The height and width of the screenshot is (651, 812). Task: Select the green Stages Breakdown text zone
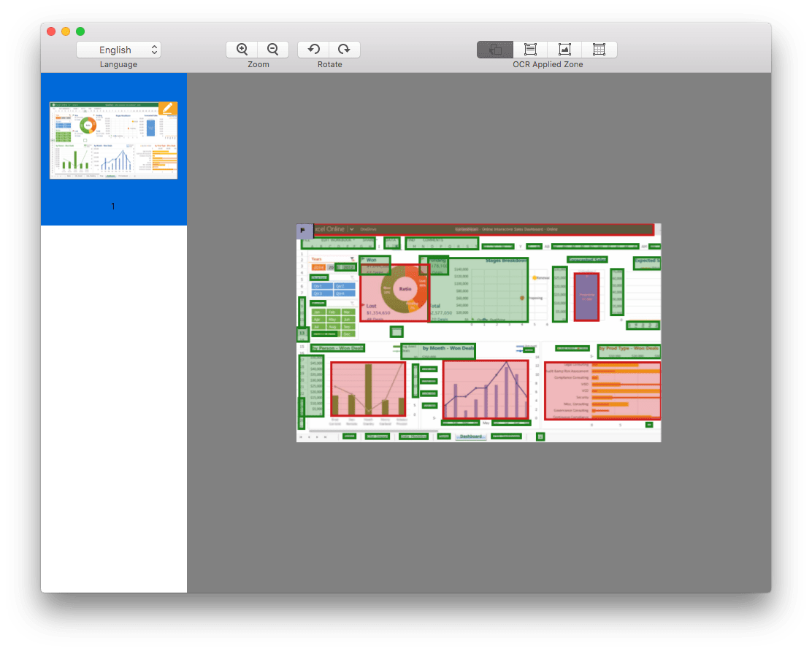[x=478, y=290]
